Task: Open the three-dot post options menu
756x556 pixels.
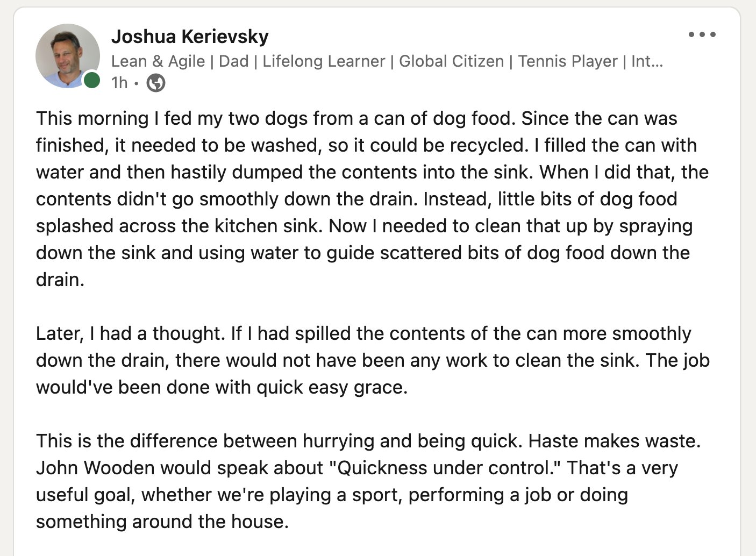Action: [702, 34]
